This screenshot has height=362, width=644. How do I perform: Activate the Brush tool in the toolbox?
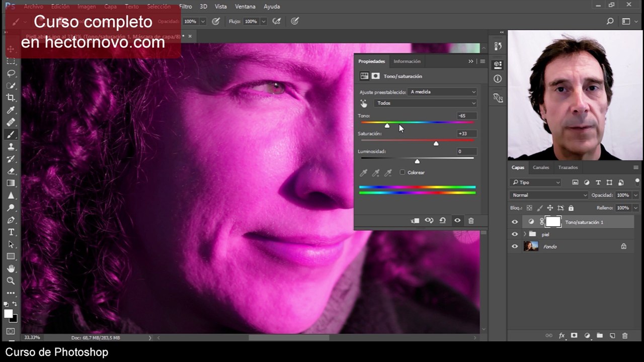click(x=11, y=134)
